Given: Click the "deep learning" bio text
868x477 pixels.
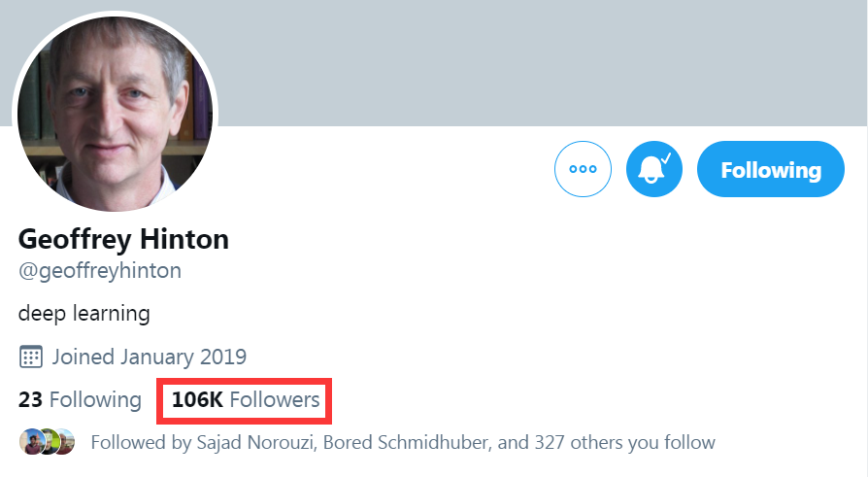Looking at the screenshot, I should (x=83, y=314).
